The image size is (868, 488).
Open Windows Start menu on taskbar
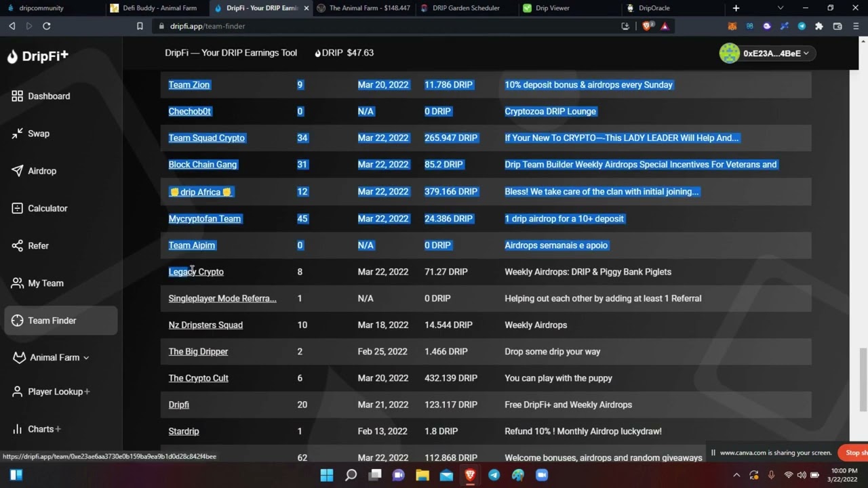(326, 475)
